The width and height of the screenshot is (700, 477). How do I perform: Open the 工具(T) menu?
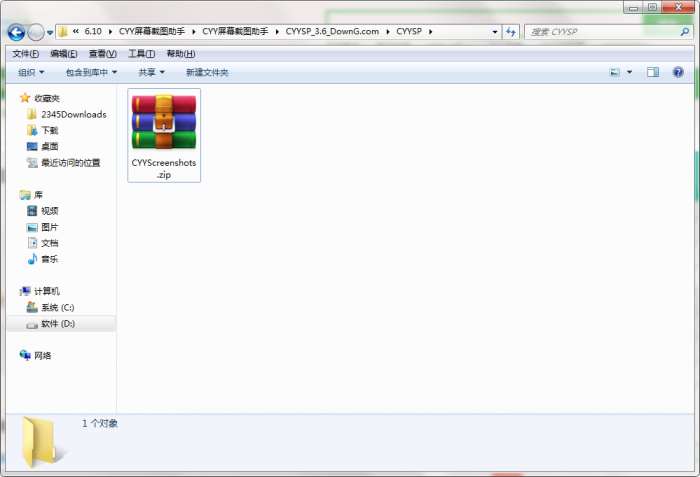pos(142,54)
